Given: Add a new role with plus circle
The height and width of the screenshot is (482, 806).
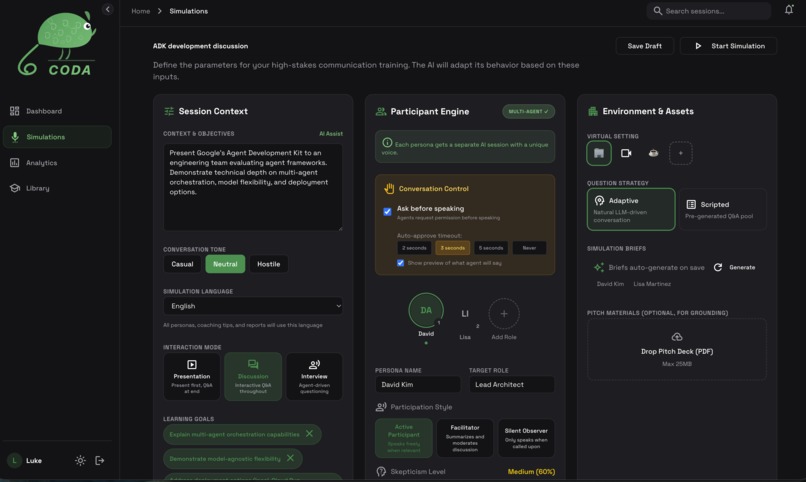Looking at the screenshot, I should 504,313.
